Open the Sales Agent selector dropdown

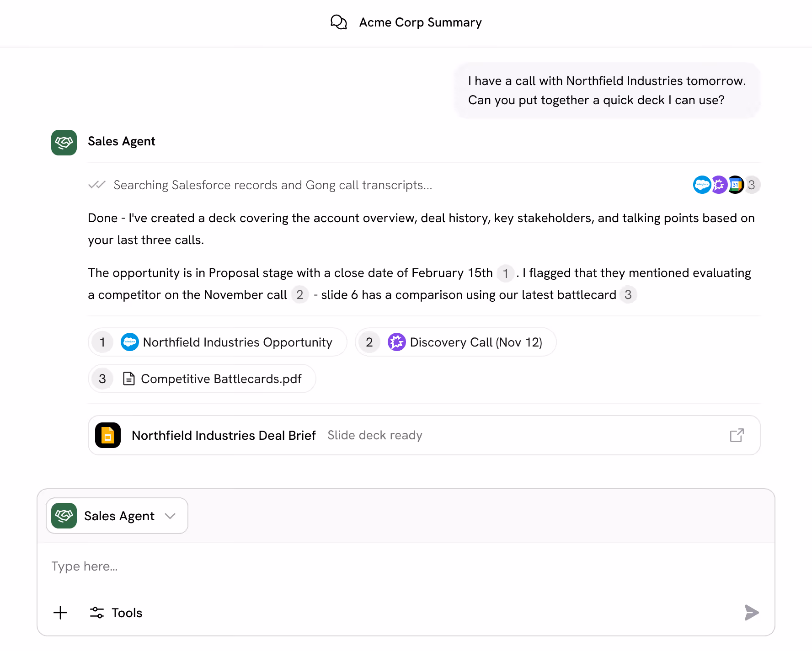click(170, 516)
